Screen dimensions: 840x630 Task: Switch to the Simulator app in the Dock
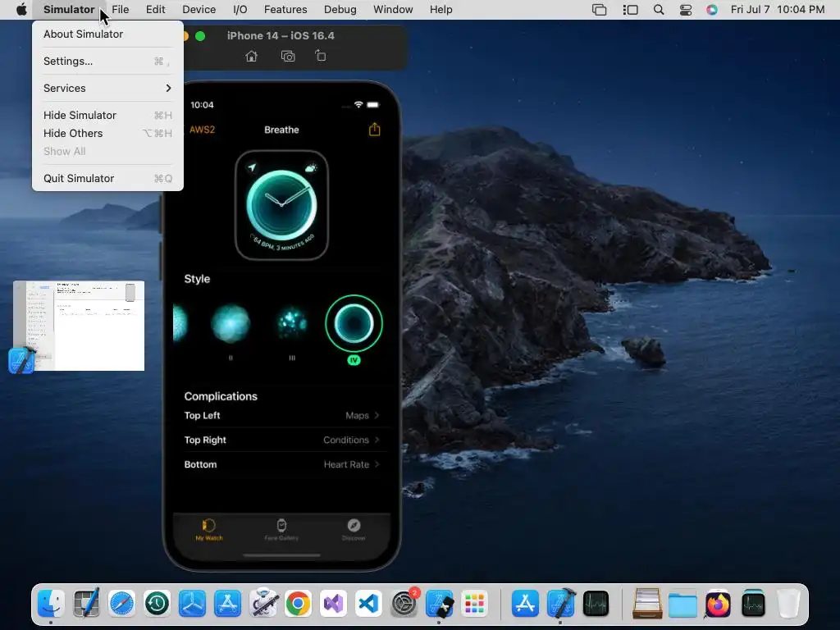click(x=440, y=604)
